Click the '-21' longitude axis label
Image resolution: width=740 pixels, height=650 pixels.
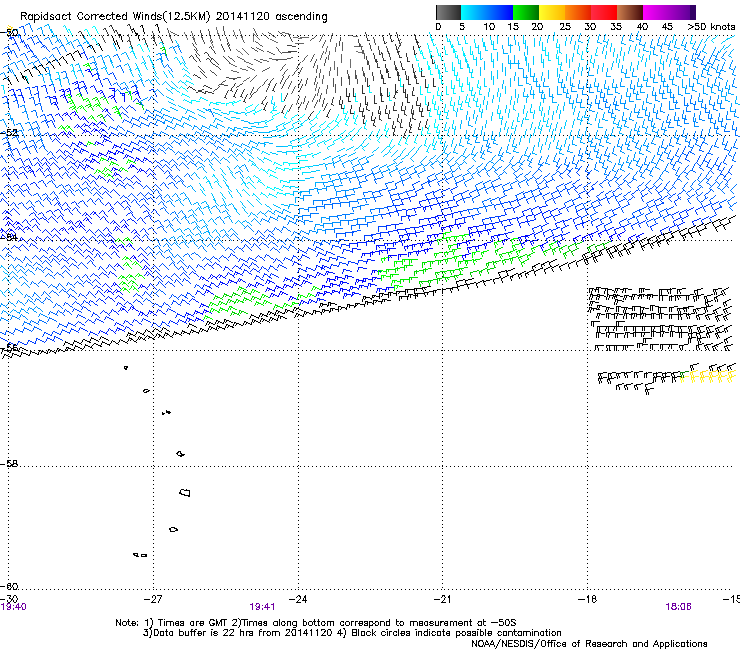click(442, 599)
